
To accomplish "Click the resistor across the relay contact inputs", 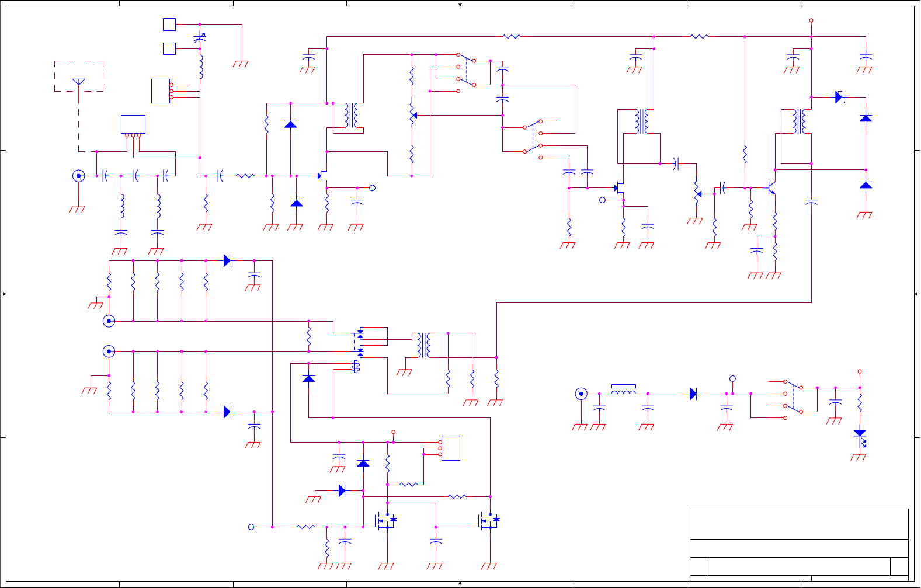I will tap(309, 336).
